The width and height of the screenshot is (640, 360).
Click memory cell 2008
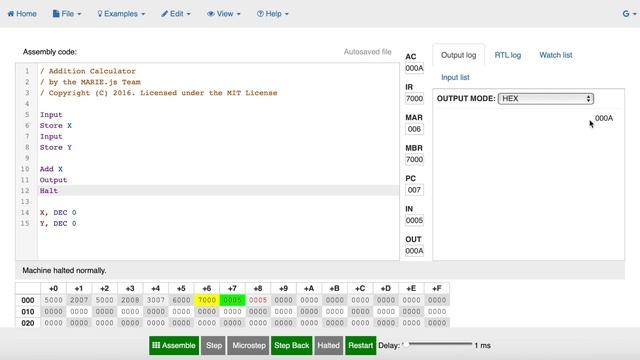[x=130, y=300]
